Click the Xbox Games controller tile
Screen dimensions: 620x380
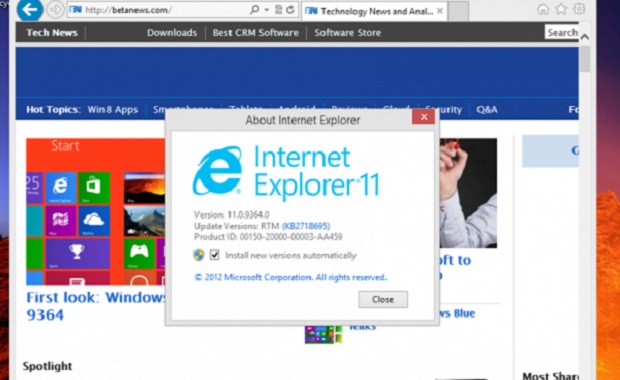tap(139, 253)
